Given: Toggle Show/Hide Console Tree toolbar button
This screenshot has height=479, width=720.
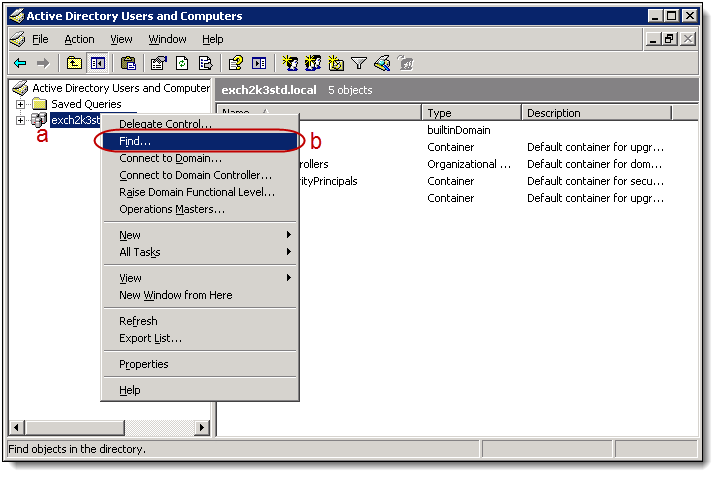Looking at the screenshot, I should pyautogui.click(x=98, y=63).
